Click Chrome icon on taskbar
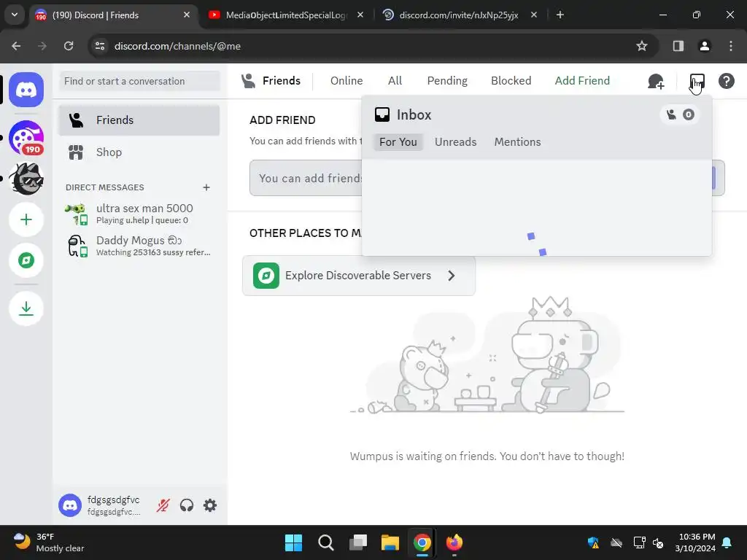The width and height of the screenshot is (747, 560). [422, 542]
